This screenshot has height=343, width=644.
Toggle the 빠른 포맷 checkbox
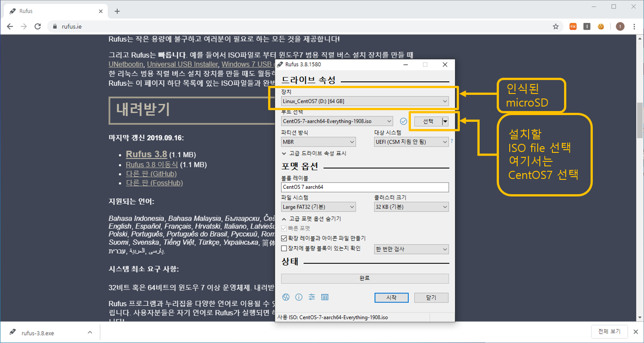284,228
